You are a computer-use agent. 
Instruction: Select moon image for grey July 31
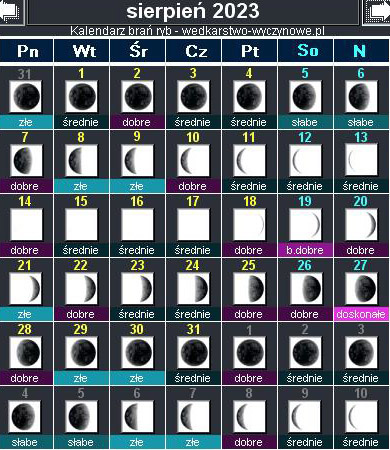click(26, 96)
